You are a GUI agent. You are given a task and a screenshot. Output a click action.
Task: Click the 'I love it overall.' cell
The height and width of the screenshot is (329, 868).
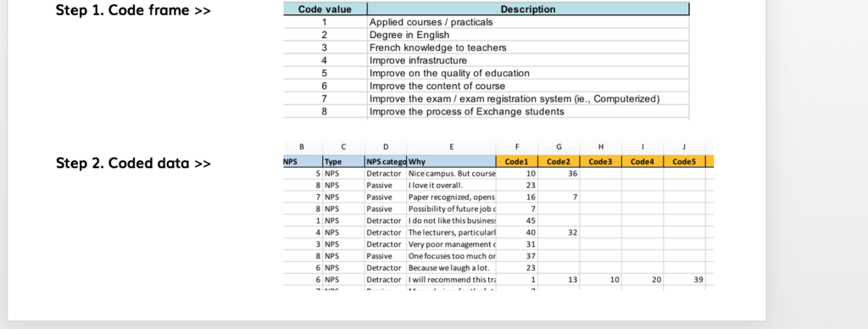(451, 186)
